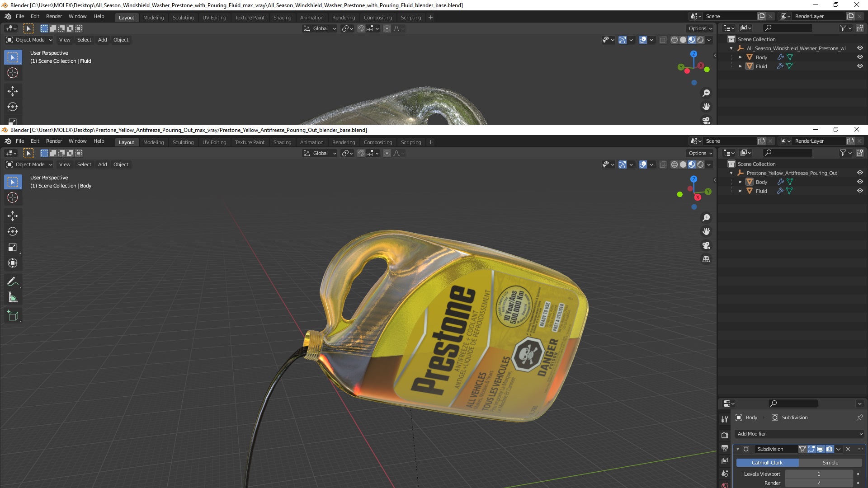
Task: Click pan hand icon in Prestone Yellow Antifreeze viewport
Action: (706, 231)
